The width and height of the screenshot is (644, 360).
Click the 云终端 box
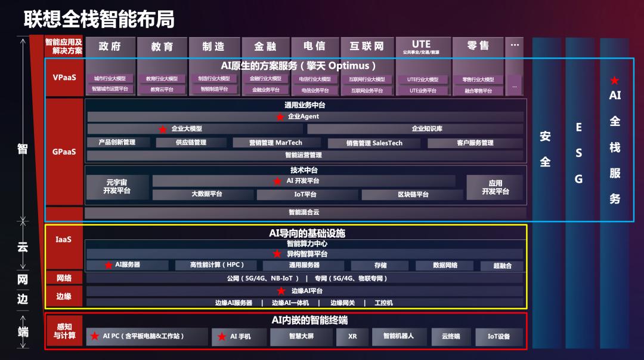[451, 337]
